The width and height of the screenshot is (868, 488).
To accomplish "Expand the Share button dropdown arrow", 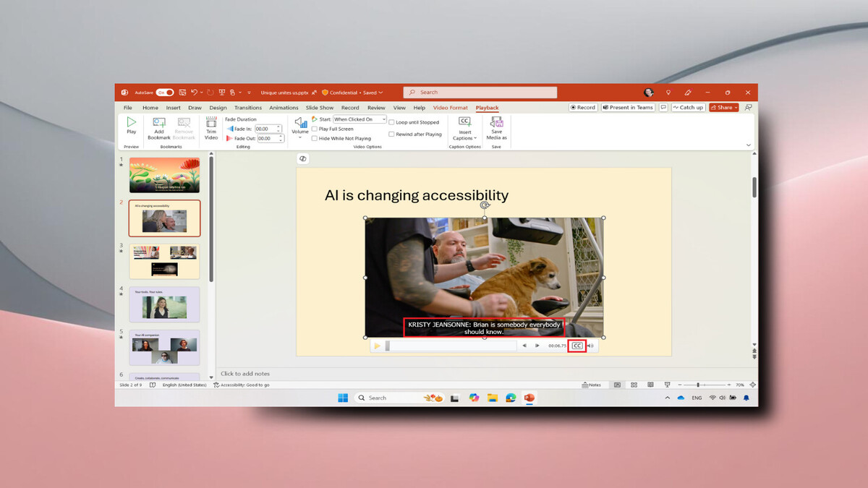I will point(735,107).
